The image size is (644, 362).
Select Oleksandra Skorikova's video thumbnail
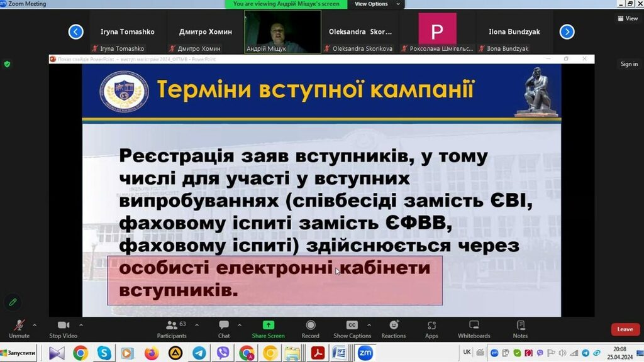pos(361,31)
